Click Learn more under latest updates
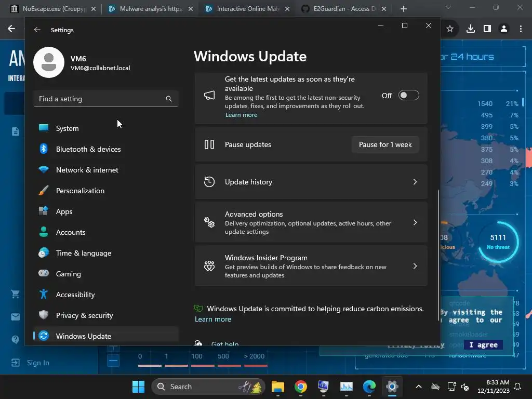 pos(241,115)
